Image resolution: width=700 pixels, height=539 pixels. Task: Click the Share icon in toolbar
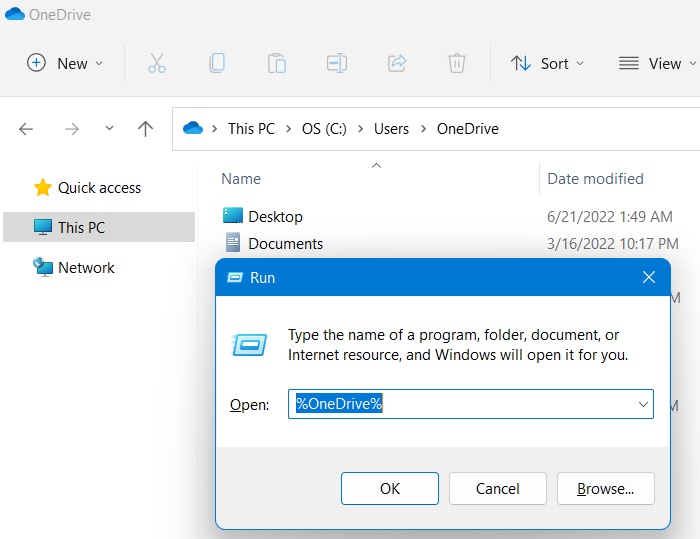pos(397,63)
